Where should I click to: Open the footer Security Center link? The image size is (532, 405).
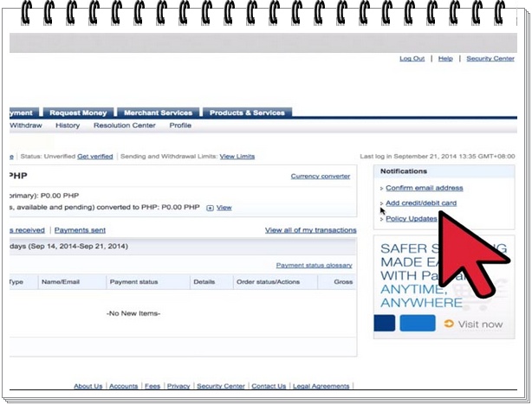(x=221, y=386)
